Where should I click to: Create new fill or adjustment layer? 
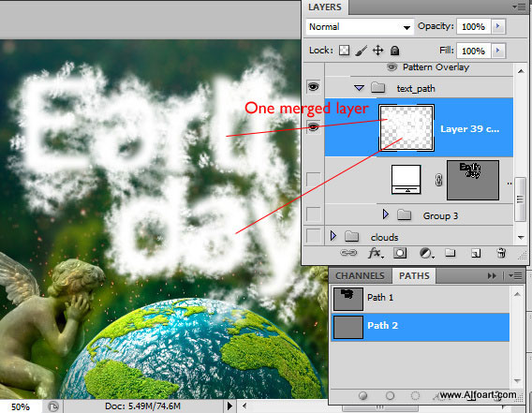click(x=426, y=253)
